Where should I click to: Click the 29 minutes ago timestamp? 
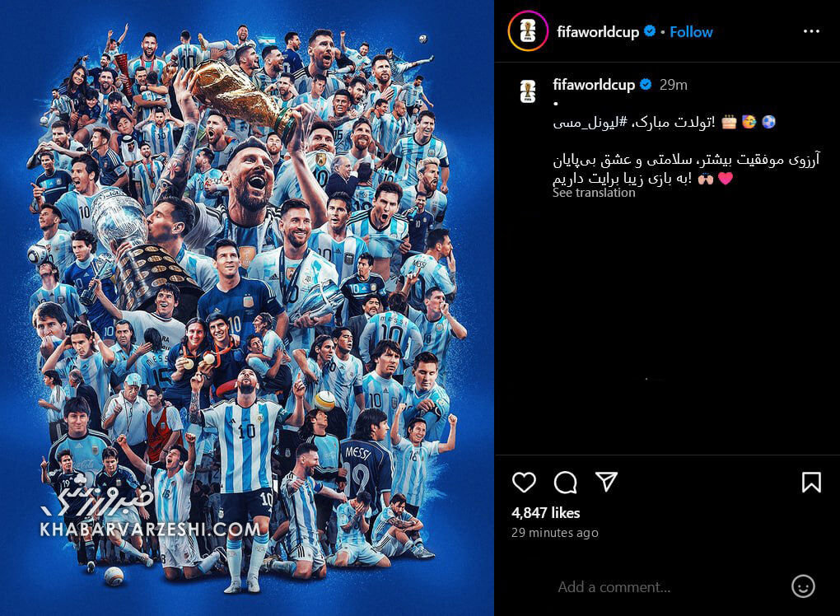click(554, 533)
